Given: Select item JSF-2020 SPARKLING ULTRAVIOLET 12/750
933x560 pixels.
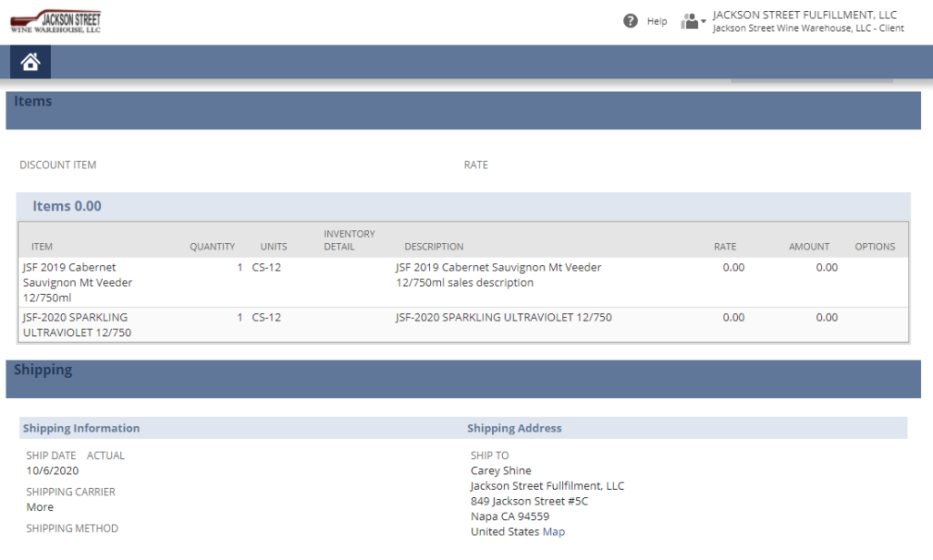Looking at the screenshot, I should 77,324.
